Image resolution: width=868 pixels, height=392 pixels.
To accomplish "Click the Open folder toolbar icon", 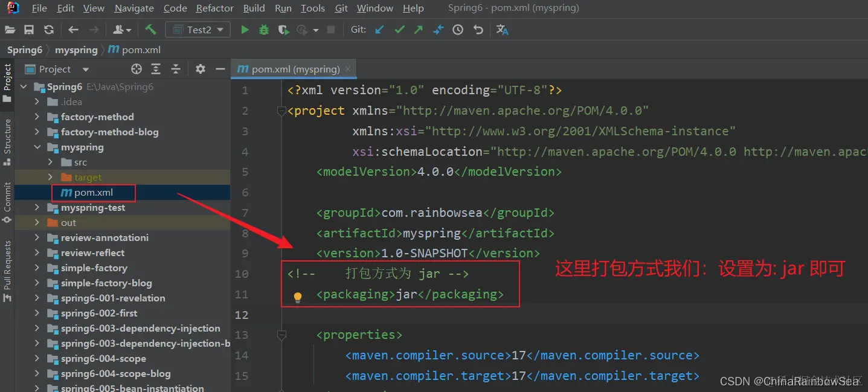I will (x=10, y=30).
